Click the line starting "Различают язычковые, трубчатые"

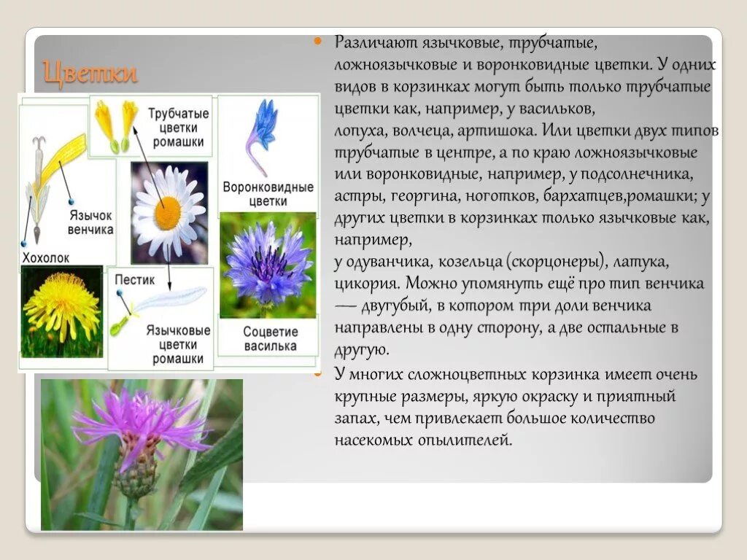(x=466, y=43)
